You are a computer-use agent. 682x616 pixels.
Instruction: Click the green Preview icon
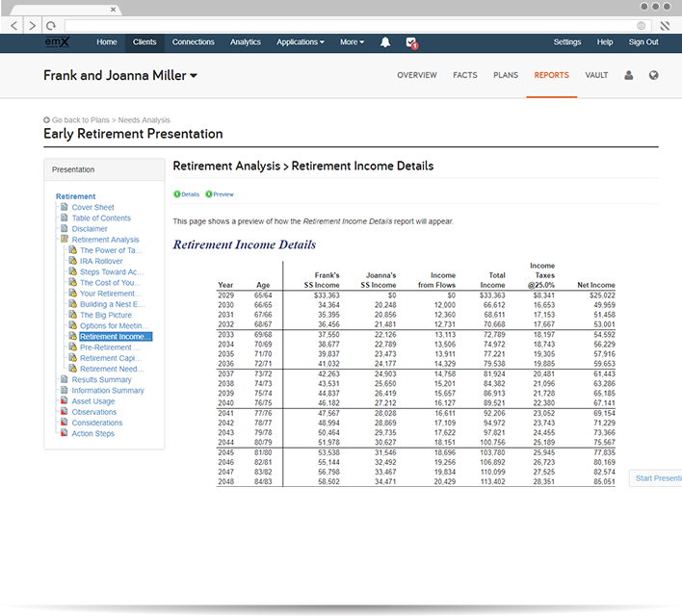[209, 193]
